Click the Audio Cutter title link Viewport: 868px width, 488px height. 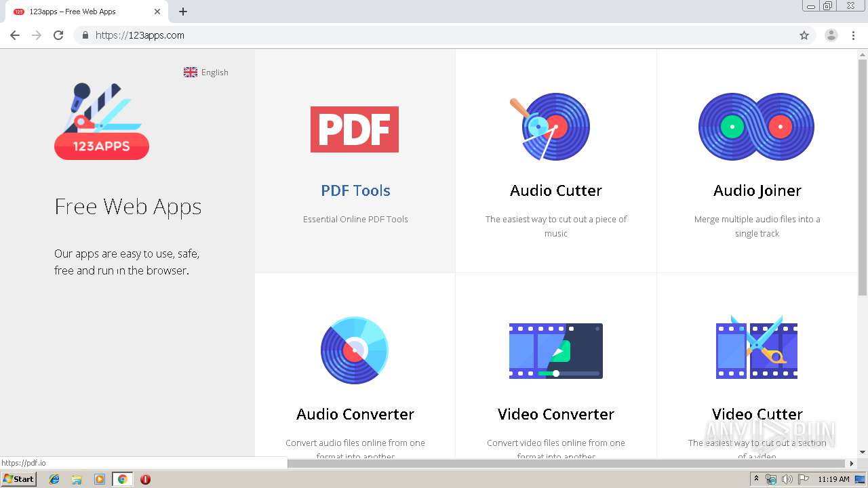556,190
